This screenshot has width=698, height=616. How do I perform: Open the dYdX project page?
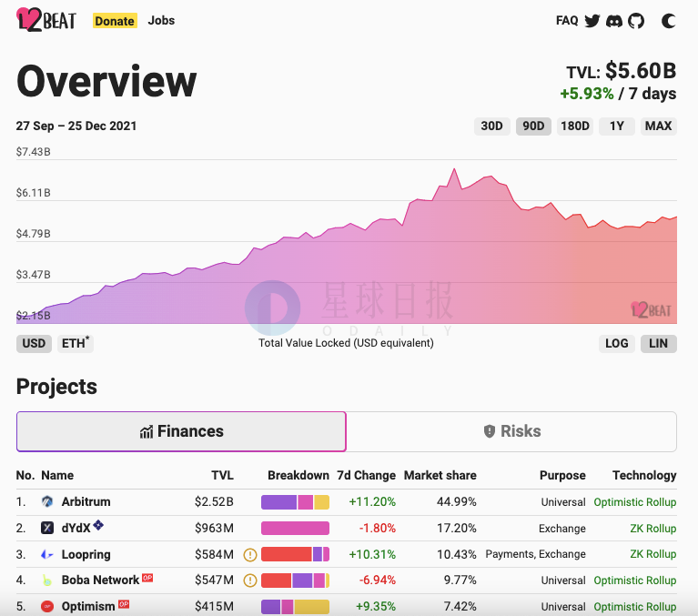pos(76,528)
